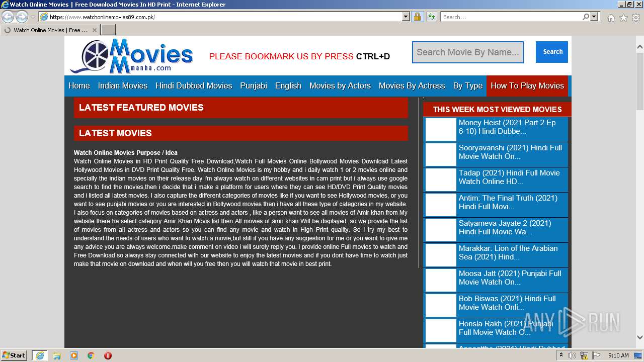Screen dimensions: 644x362
Task: Click the Satyameva Jayate 2 thumbnail image
Action: click(441, 230)
